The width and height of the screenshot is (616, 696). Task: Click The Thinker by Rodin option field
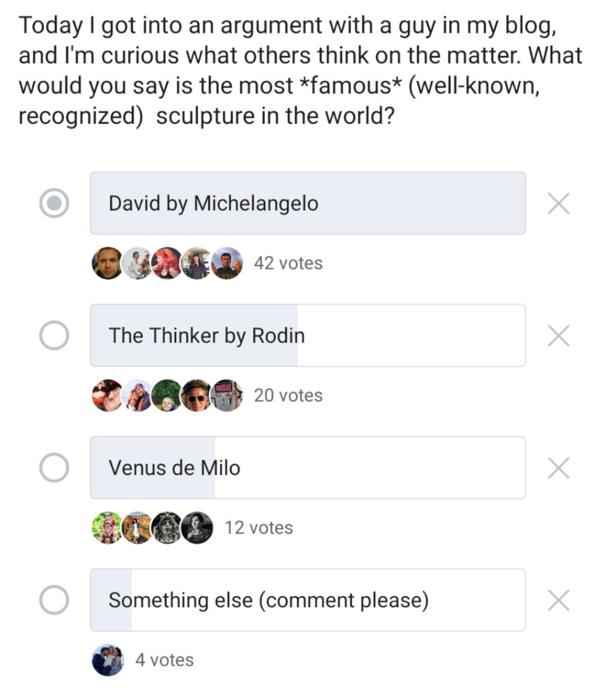point(307,335)
